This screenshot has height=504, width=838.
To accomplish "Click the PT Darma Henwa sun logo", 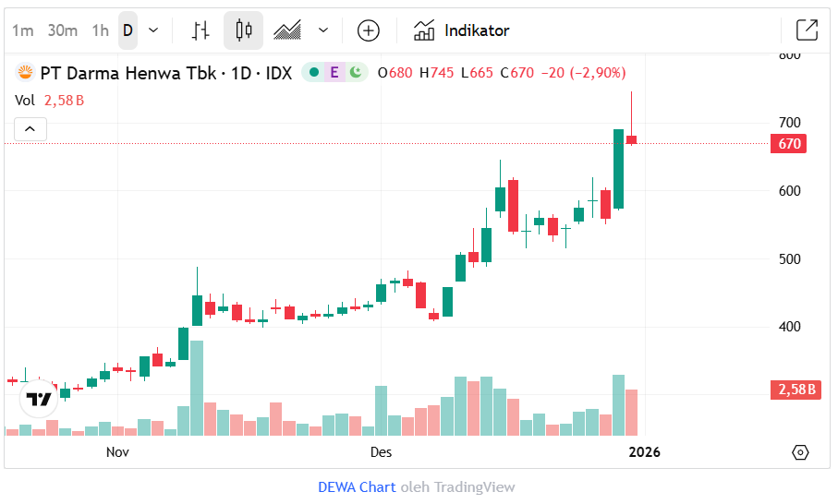I will click(26, 73).
